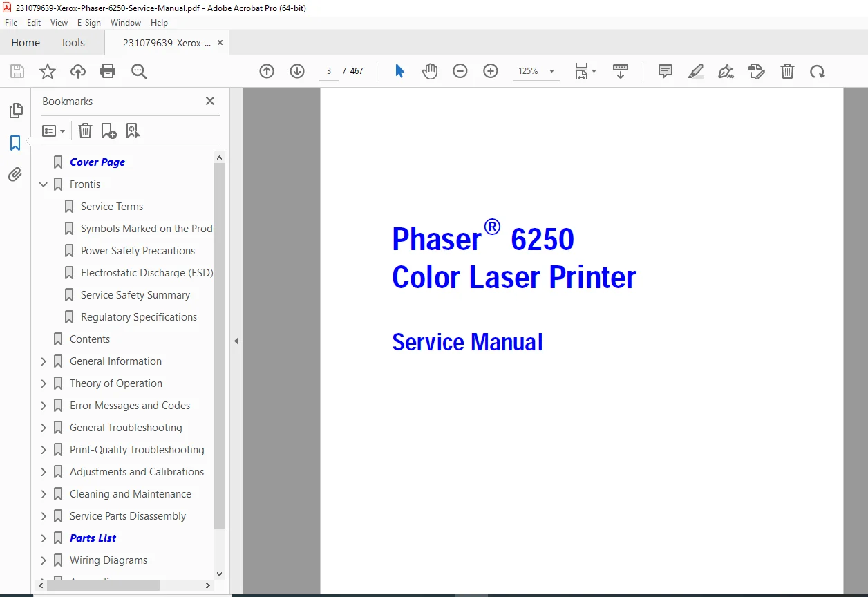
Task: Open the attachments paperclip panel
Action: 15,174
